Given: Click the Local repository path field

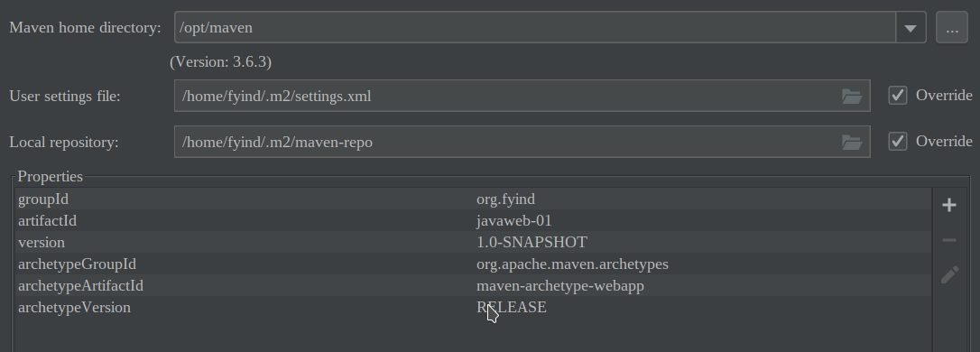Looking at the screenshot, I should (522, 142).
